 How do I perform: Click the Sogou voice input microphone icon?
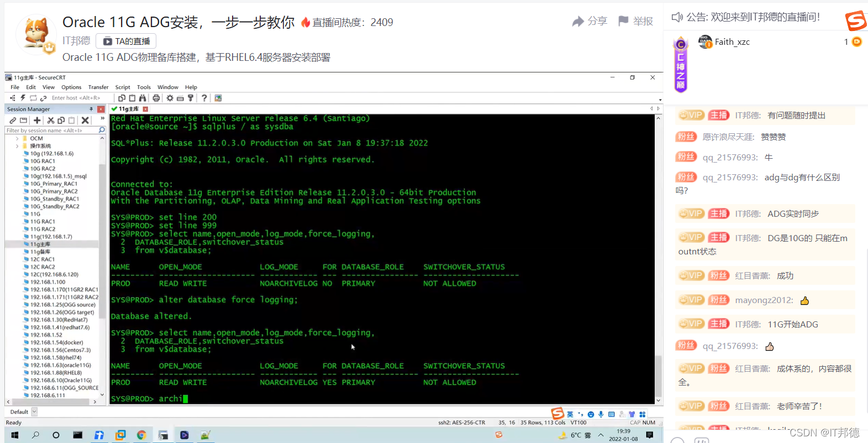tap(601, 414)
